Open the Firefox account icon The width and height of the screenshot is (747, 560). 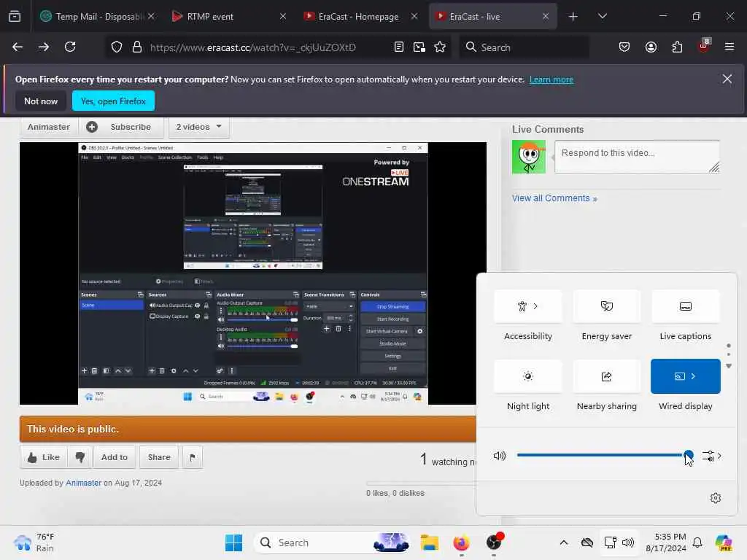tap(651, 47)
